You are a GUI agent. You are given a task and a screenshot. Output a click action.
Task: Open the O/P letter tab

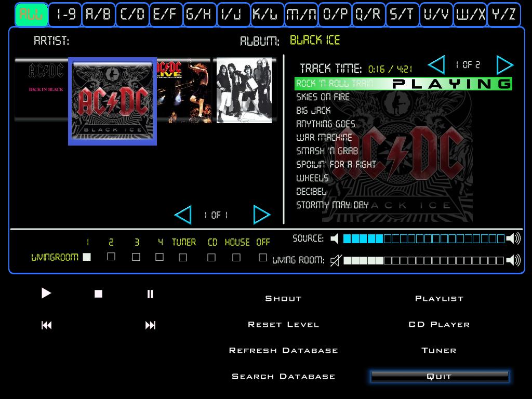pyautogui.click(x=335, y=14)
